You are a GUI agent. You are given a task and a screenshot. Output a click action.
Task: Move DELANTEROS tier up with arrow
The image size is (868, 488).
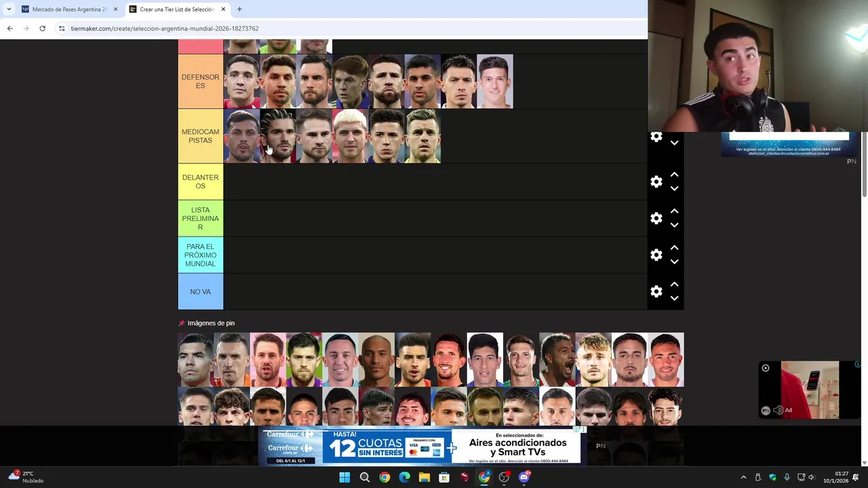pos(674,174)
